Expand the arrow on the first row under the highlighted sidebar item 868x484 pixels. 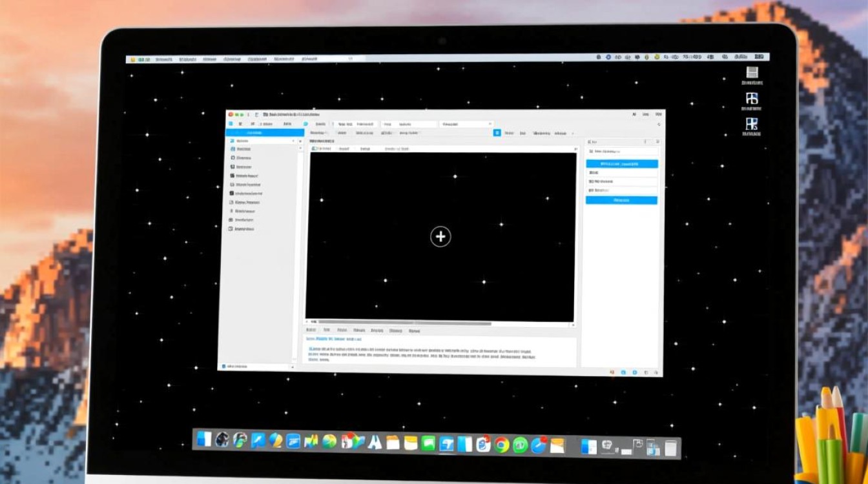294,140
